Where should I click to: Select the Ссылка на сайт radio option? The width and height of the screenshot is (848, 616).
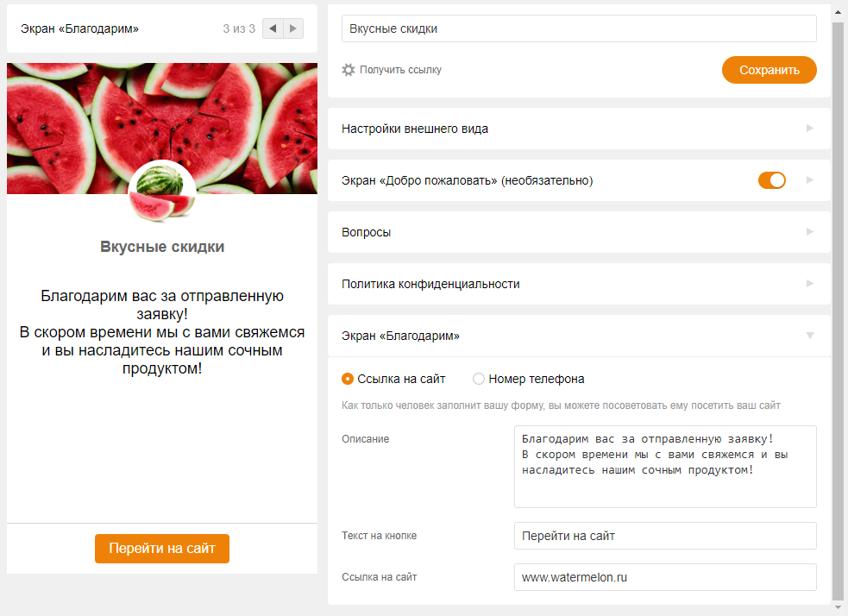click(x=348, y=379)
